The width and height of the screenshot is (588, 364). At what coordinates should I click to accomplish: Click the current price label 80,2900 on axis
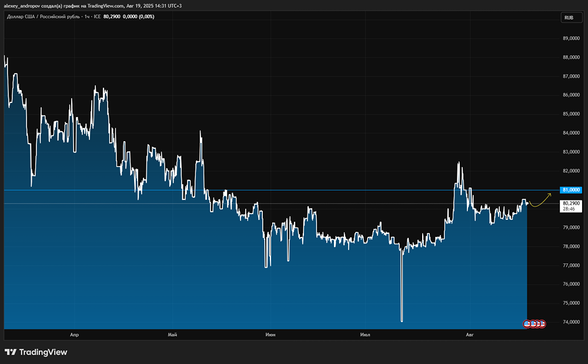point(572,203)
